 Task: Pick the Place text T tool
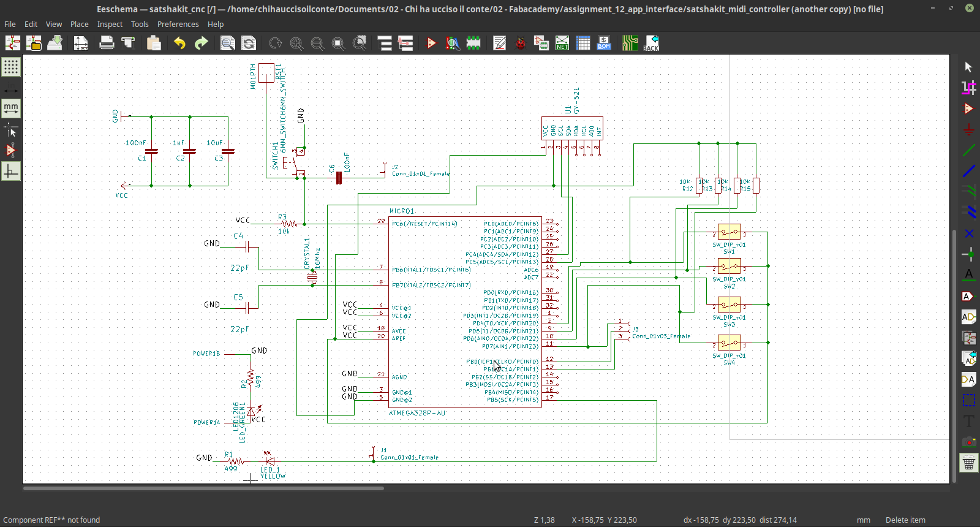[x=968, y=421]
